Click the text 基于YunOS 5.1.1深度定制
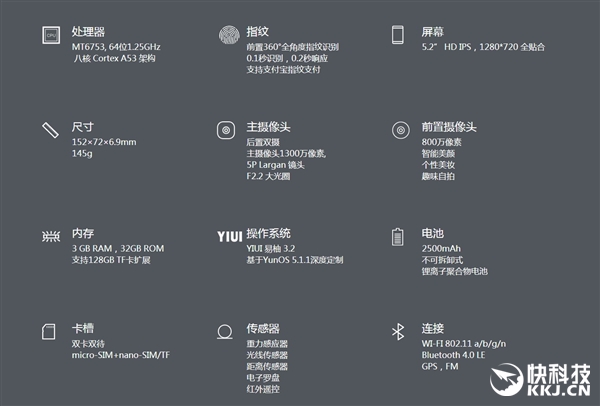The image size is (600, 406). [295, 260]
